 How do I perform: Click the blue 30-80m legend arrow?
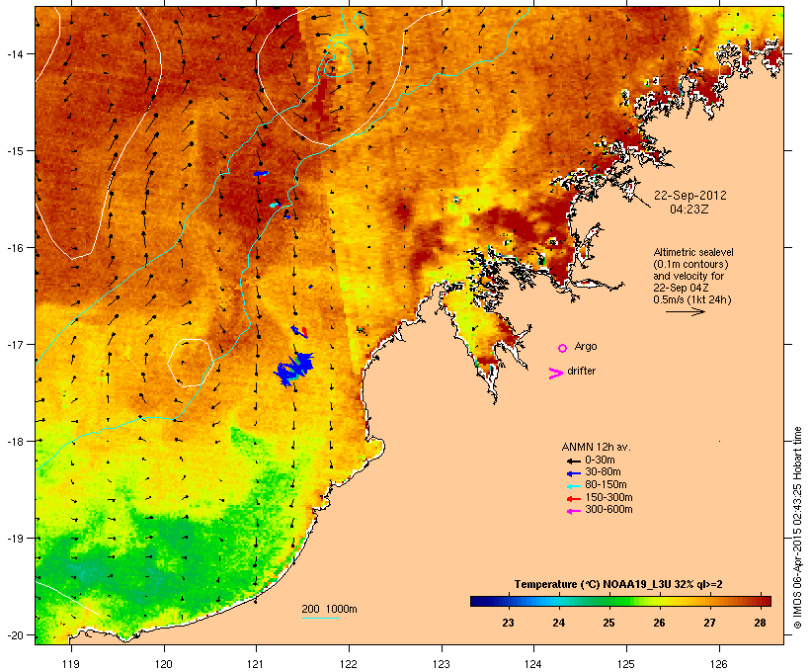[573, 473]
